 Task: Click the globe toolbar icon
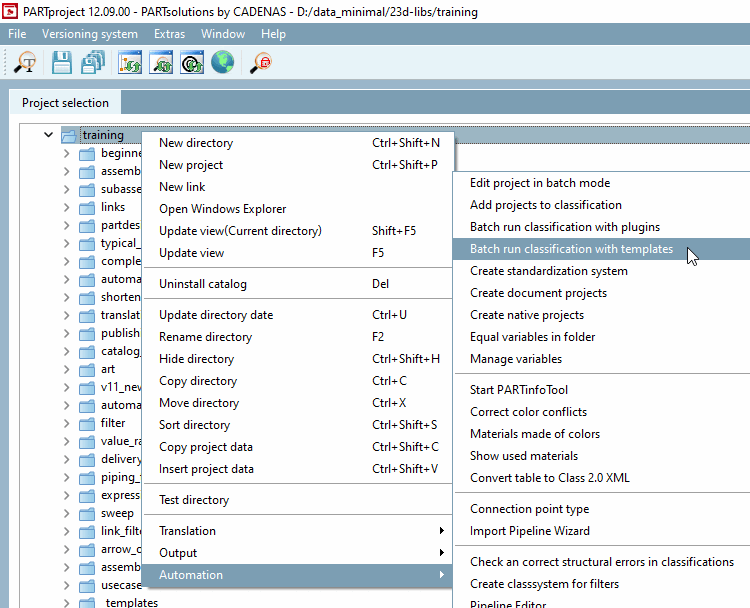click(222, 63)
